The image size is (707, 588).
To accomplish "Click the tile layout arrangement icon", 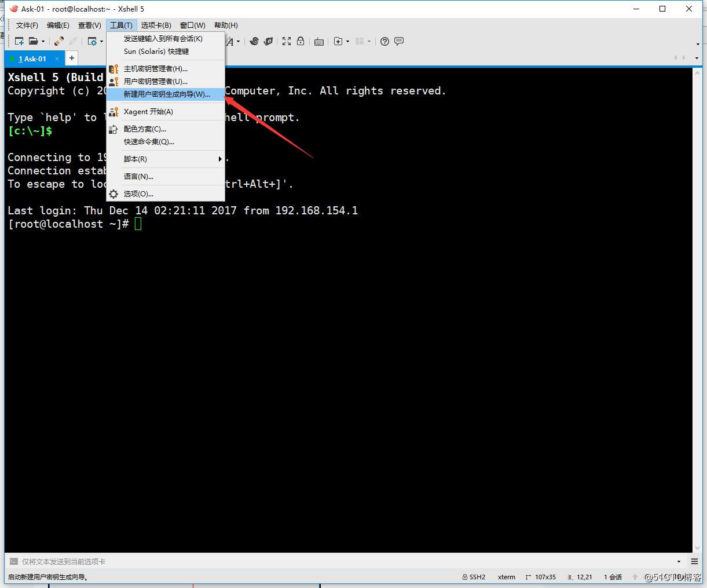I will [360, 41].
